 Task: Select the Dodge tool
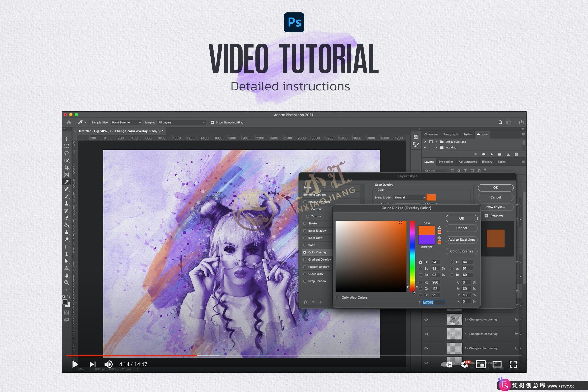(67, 239)
